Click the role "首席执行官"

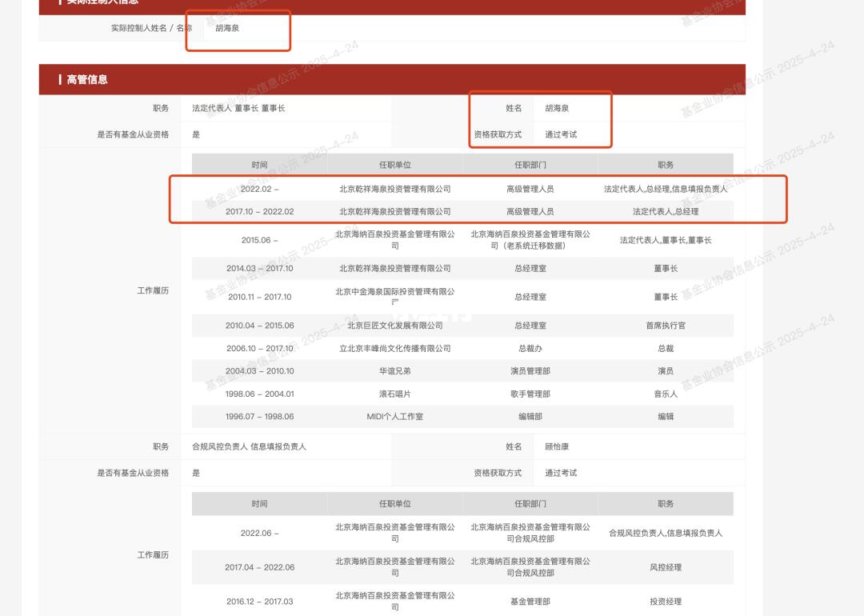tap(665, 326)
